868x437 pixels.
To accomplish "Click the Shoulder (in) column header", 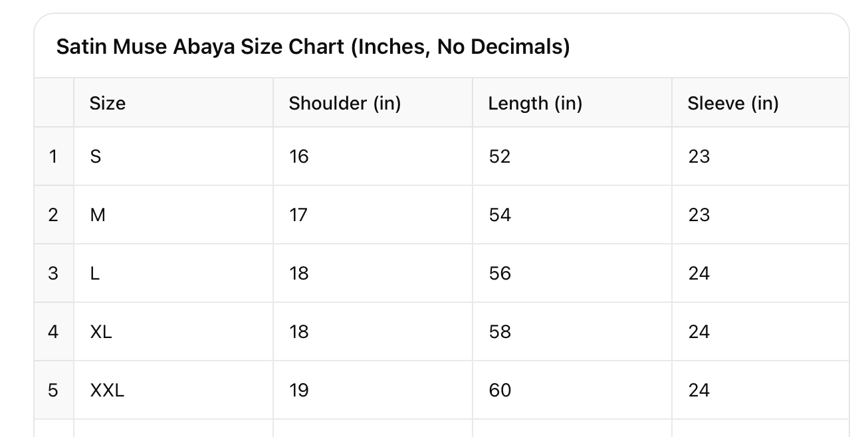I will click(x=344, y=103).
